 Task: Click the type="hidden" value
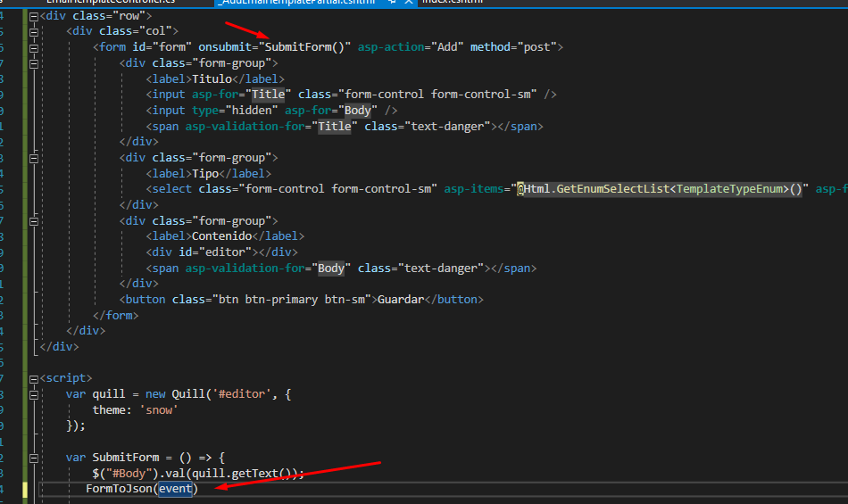click(252, 111)
